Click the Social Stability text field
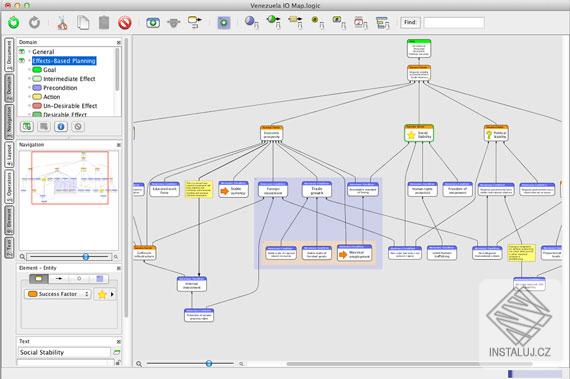This screenshot has height=379, width=570. 64,352
